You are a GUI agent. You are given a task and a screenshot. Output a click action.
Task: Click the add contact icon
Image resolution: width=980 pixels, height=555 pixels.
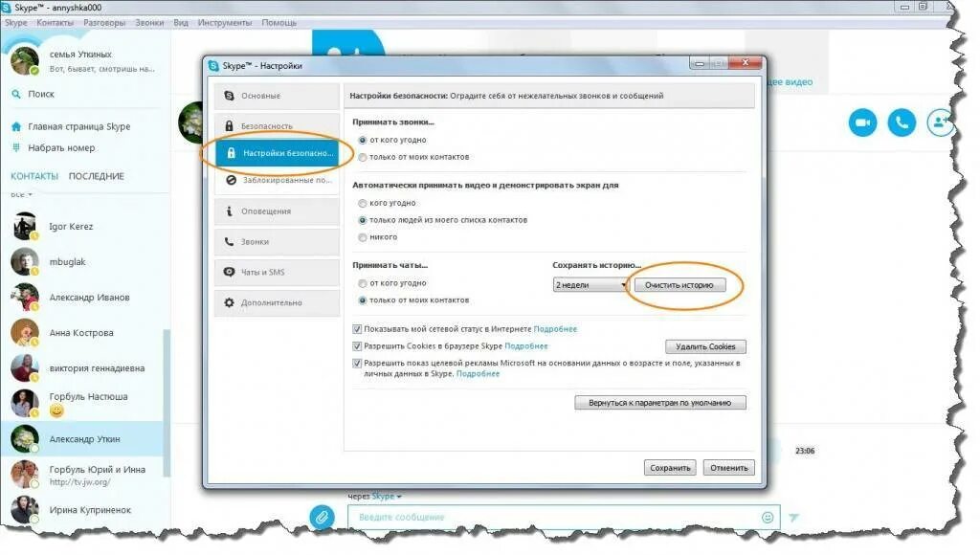[940, 122]
